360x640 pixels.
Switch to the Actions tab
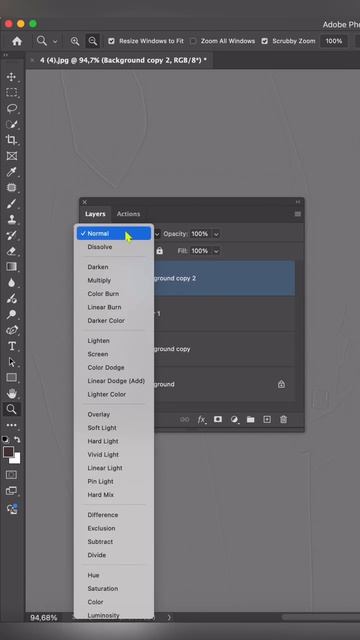coord(128,214)
